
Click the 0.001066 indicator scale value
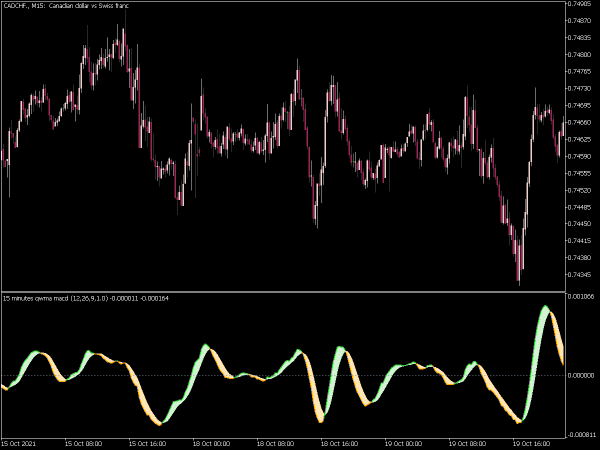(x=582, y=297)
